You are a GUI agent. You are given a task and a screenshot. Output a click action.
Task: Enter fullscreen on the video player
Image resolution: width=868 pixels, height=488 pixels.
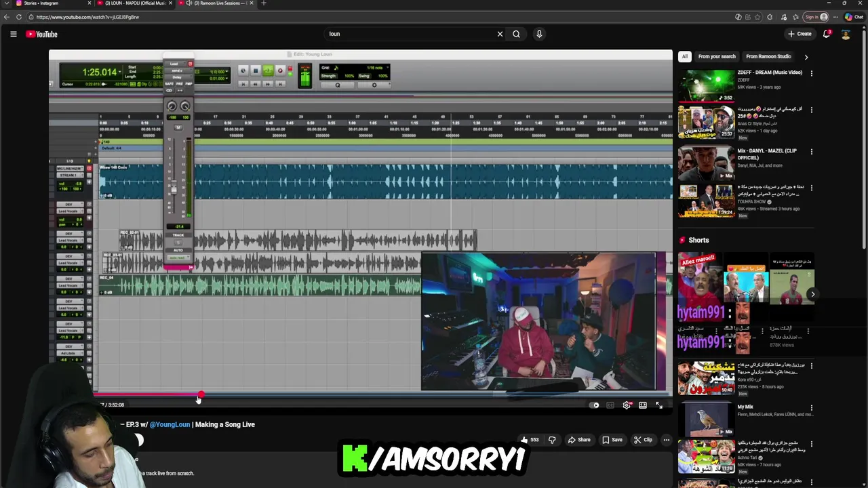pos(659,405)
